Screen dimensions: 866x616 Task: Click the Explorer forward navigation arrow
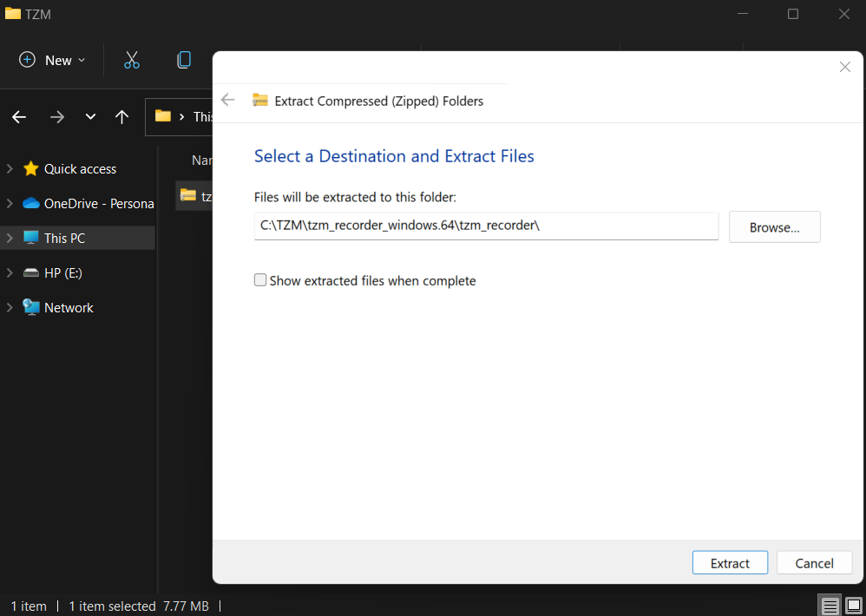click(x=57, y=116)
